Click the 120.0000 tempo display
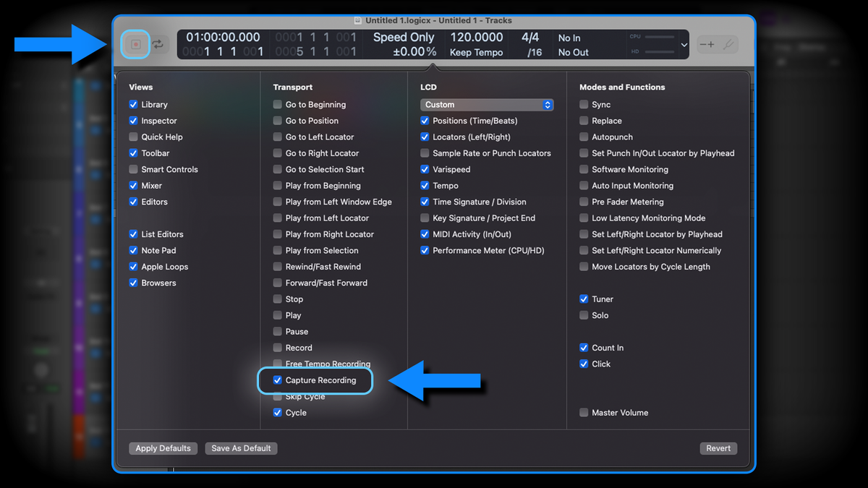Screen dimensions: 868x488 point(479,37)
